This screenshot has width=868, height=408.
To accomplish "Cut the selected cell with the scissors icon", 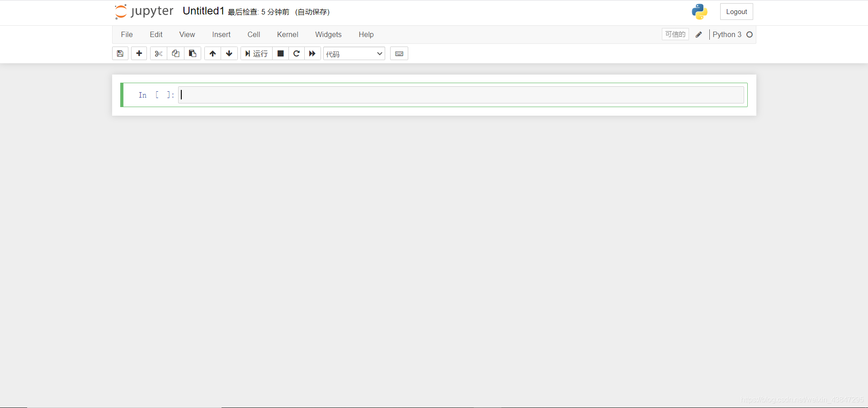I will click(x=158, y=53).
